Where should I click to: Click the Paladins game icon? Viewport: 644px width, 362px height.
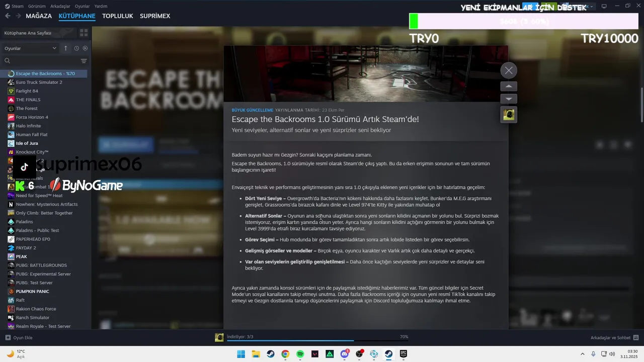coord(11,222)
